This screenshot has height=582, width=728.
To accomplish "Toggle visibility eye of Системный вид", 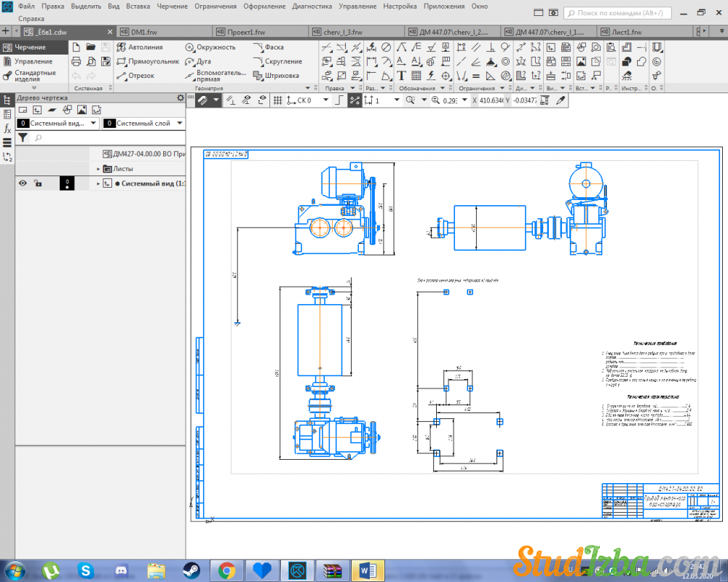I will (x=23, y=183).
